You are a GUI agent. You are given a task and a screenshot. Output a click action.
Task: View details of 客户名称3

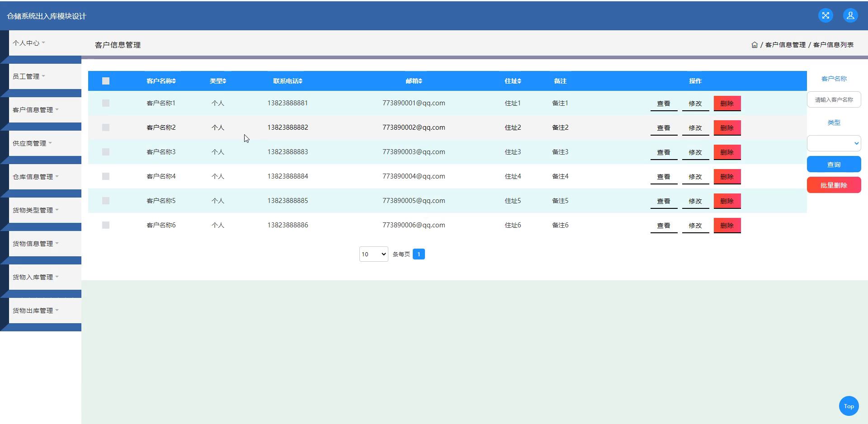[x=664, y=152]
